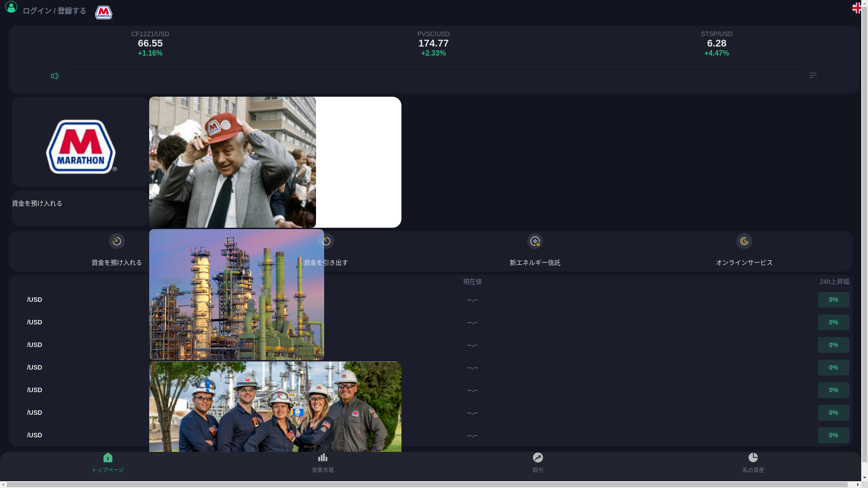868x488 pixels.
Task: Click the 0% badge in last row
Action: (833, 435)
